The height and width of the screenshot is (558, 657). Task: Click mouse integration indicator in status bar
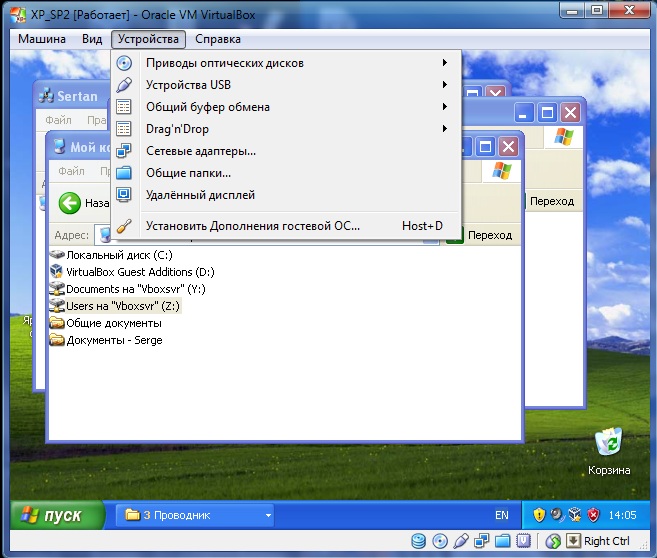[553, 541]
